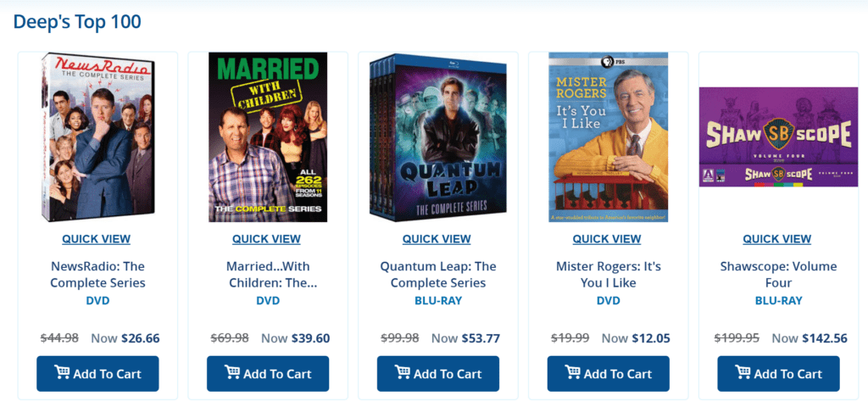The height and width of the screenshot is (401, 868).
Task: Open Quick View for Married...With Children
Action: point(266,239)
